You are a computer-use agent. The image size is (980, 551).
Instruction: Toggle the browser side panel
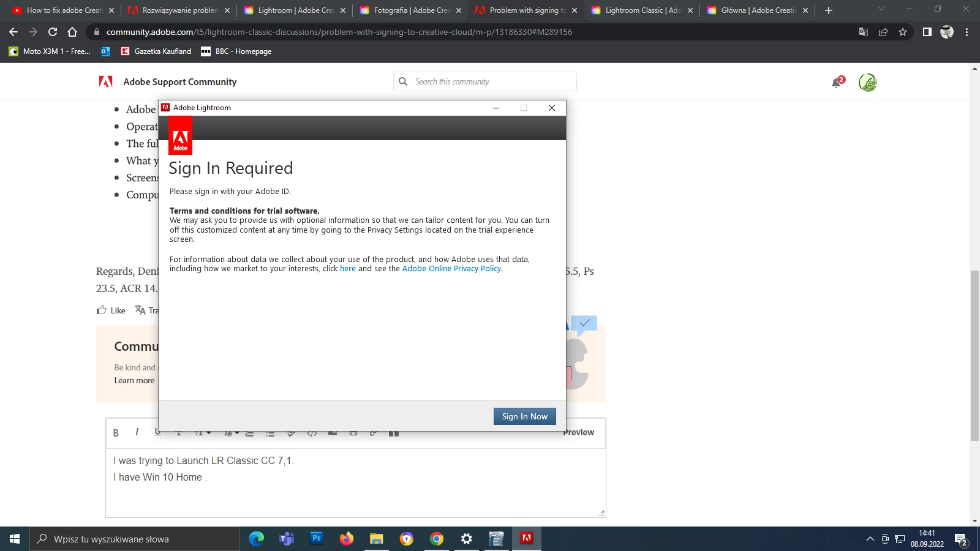pos(927,32)
